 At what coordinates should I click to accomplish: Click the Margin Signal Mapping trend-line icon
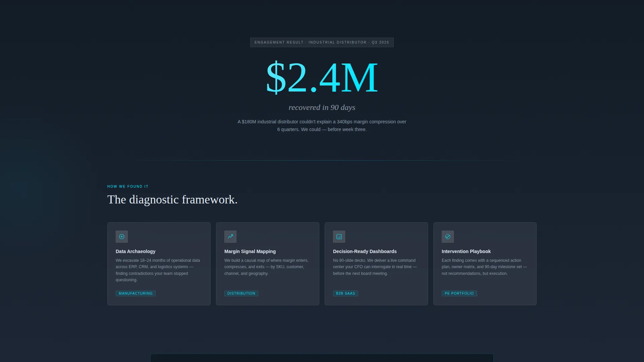230,237
